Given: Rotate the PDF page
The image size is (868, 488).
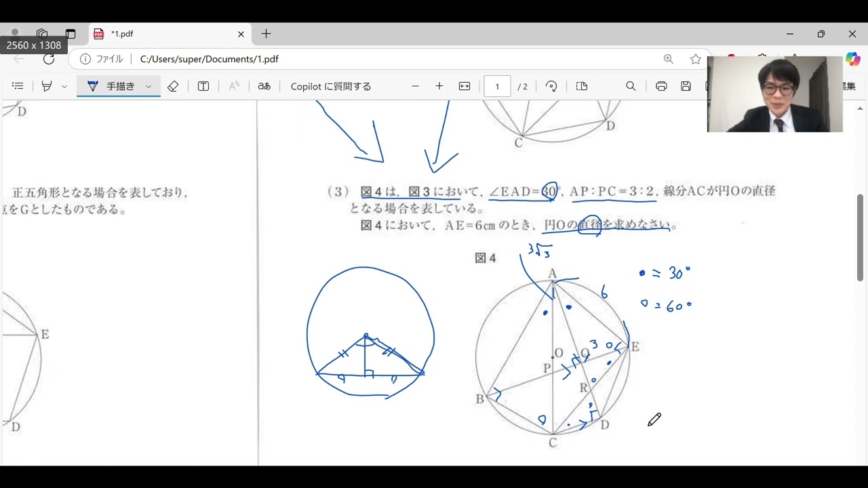Looking at the screenshot, I should 551,86.
